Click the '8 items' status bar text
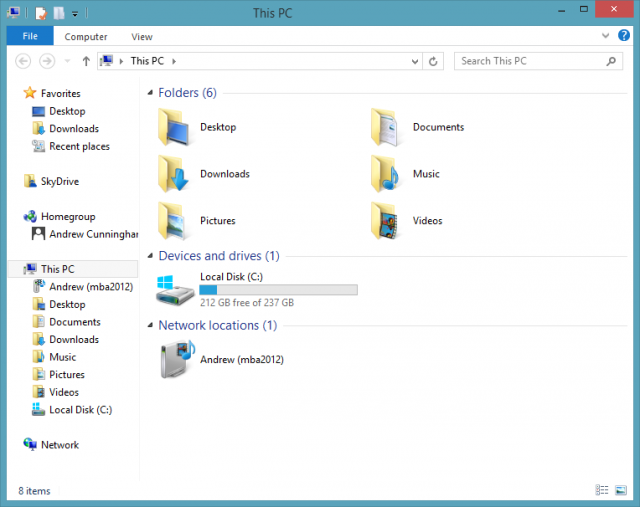 [x=34, y=491]
